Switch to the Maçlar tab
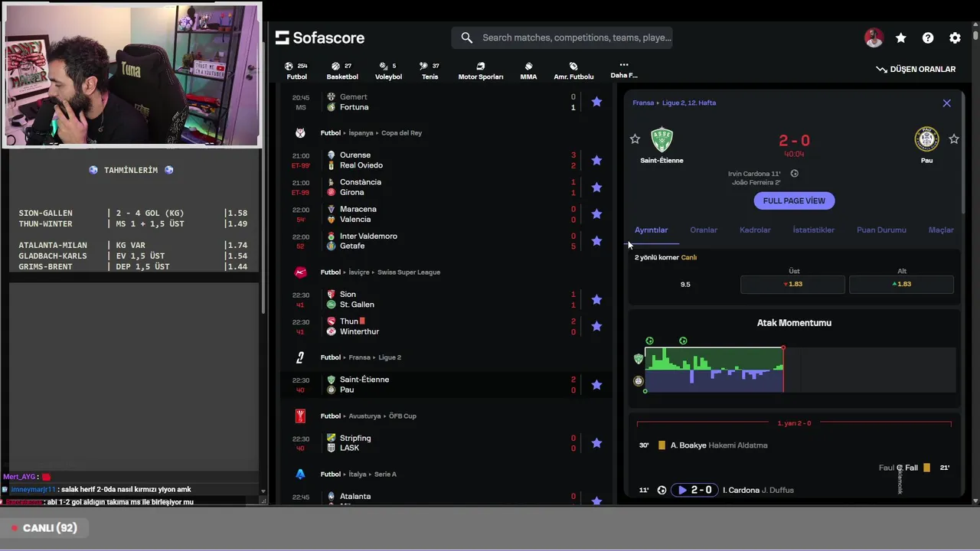This screenshot has width=980, height=551. tap(941, 230)
